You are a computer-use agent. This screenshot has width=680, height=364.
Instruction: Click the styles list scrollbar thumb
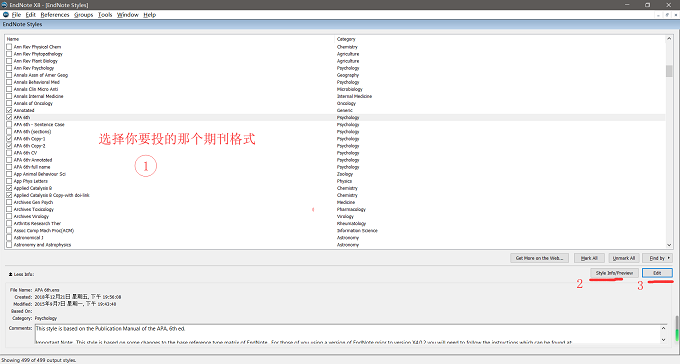click(x=669, y=71)
